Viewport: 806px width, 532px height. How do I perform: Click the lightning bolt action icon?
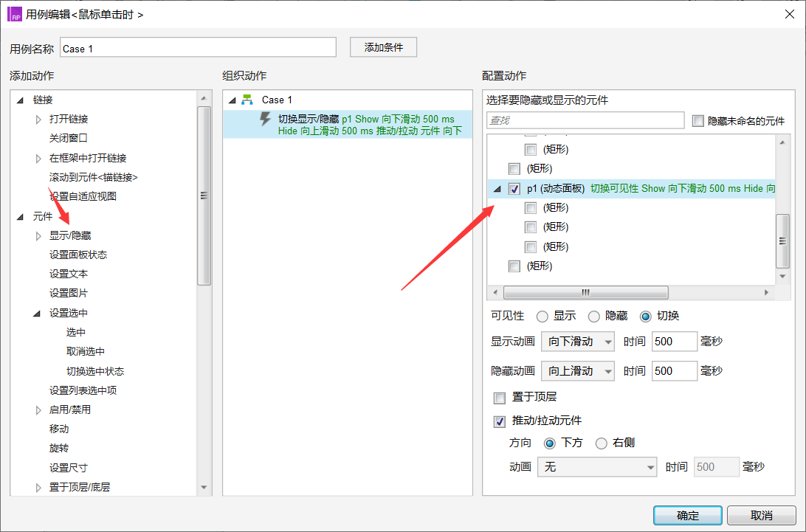point(265,120)
